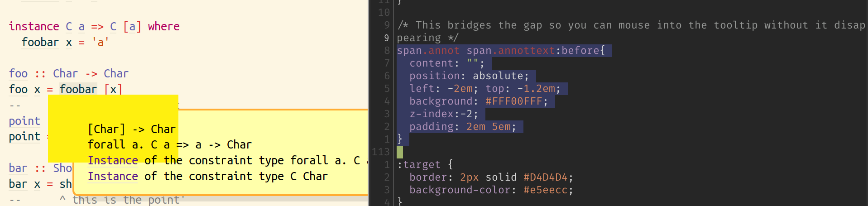Image resolution: width=868 pixels, height=206 pixels.
Task: Click the "padding: 2em 5em;" line
Action: tap(463, 126)
